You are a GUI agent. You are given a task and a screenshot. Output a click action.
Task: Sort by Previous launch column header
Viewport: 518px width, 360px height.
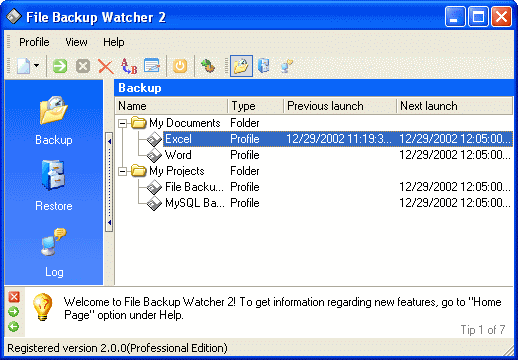(340, 106)
